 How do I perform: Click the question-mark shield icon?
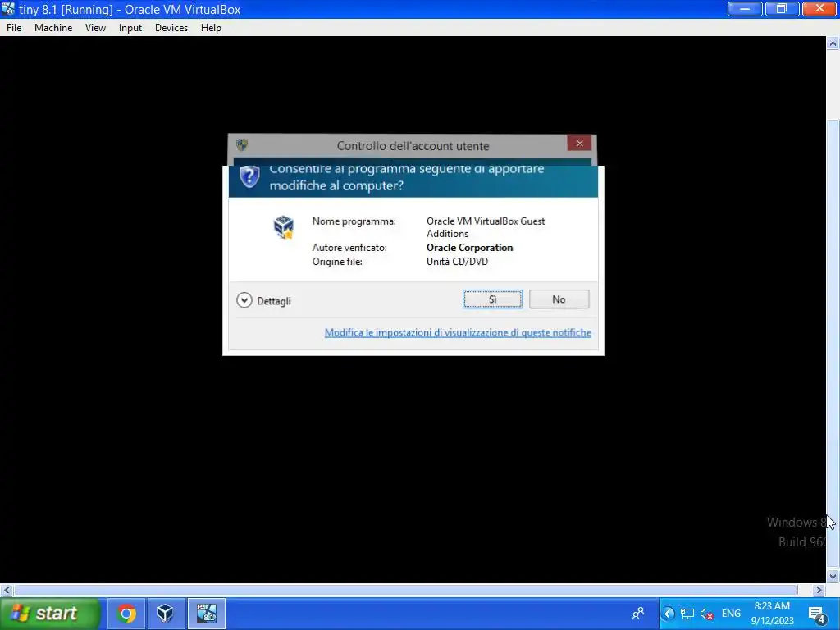coord(249,176)
